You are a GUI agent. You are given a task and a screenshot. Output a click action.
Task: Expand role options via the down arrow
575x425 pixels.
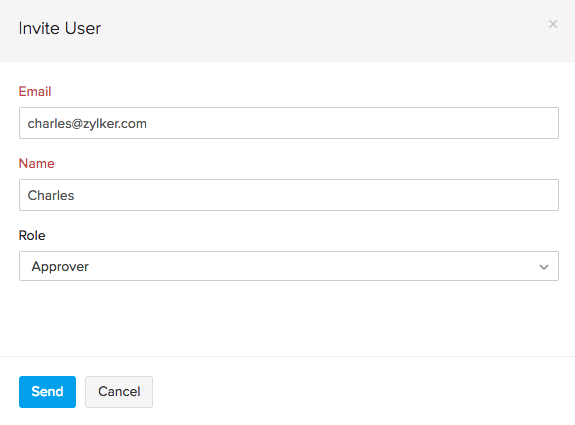coord(544,267)
